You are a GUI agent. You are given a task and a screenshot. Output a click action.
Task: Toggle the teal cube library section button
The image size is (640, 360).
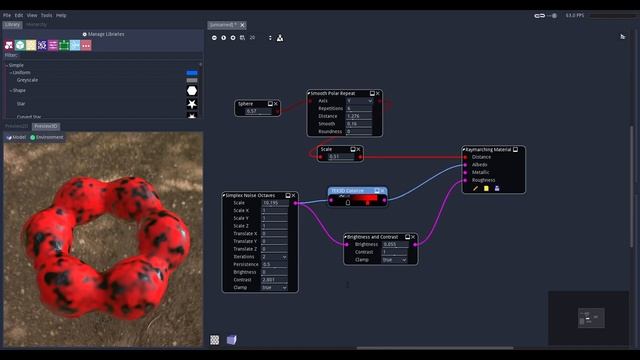coord(20,45)
